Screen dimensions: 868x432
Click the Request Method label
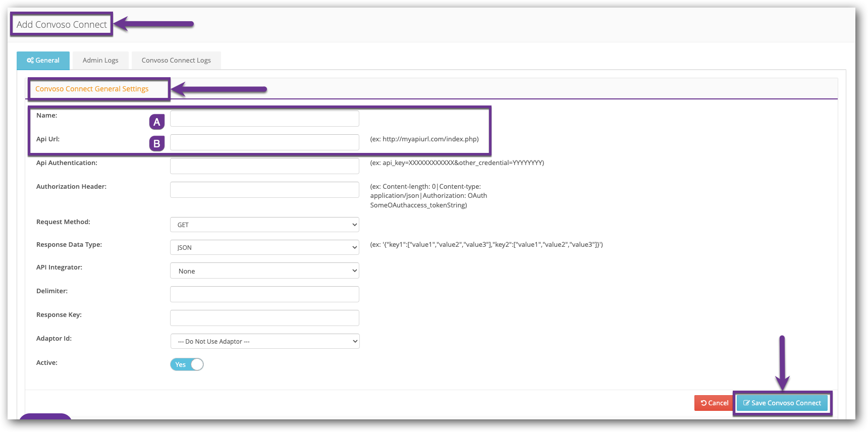click(x=63, y=222)
